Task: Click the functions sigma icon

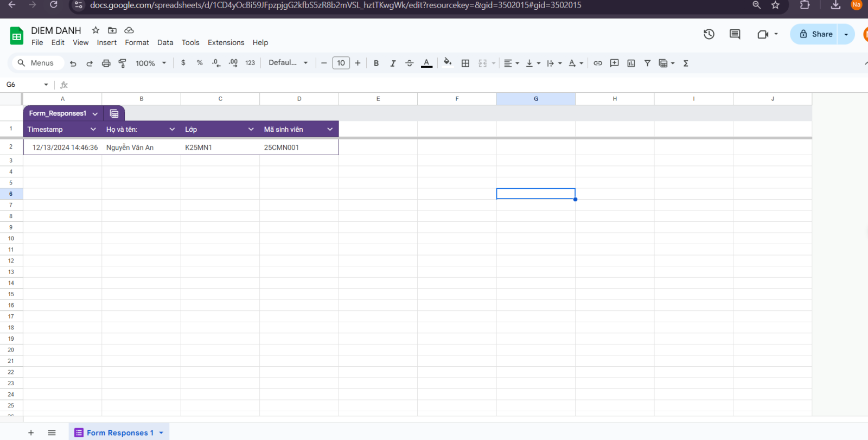Action: (x=686, y=63)
